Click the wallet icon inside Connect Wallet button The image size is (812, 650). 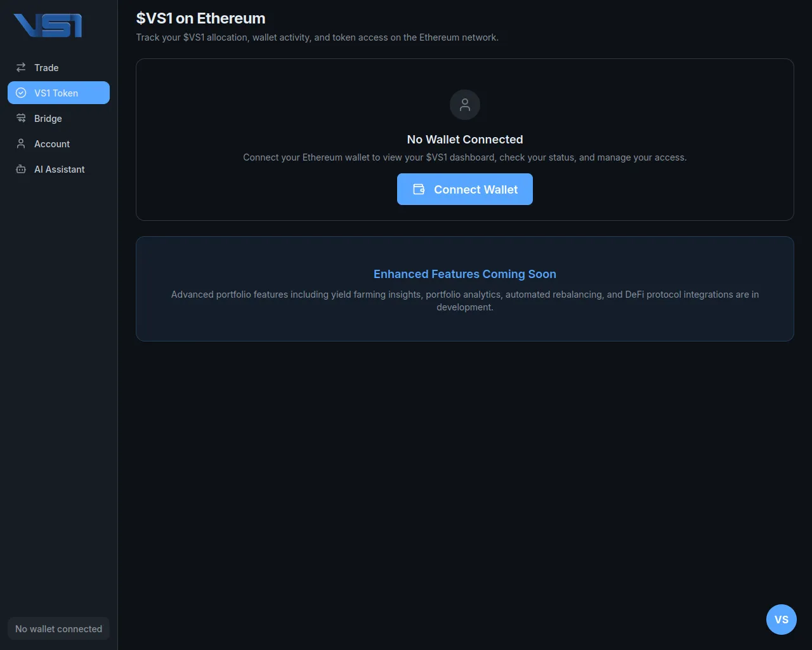pyautogui.click(x=419, y=189)
